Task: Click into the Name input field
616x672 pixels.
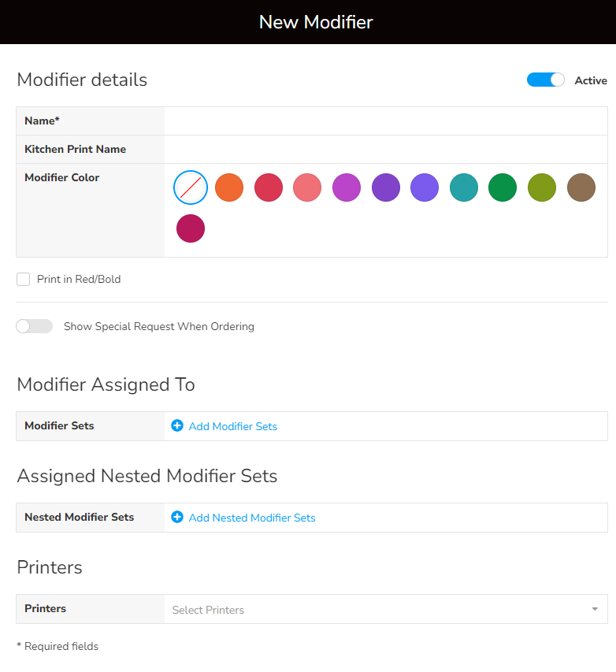Action: 386,121
